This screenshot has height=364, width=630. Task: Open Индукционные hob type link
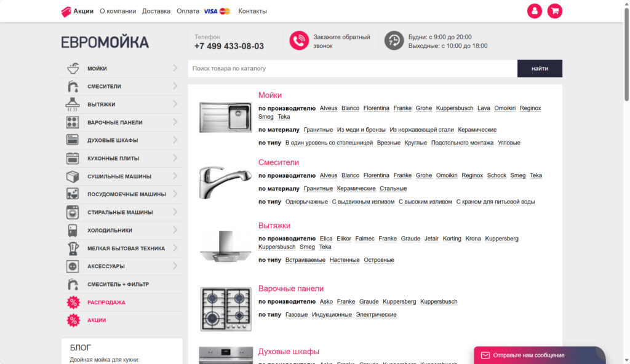click(x=332, y=315)
